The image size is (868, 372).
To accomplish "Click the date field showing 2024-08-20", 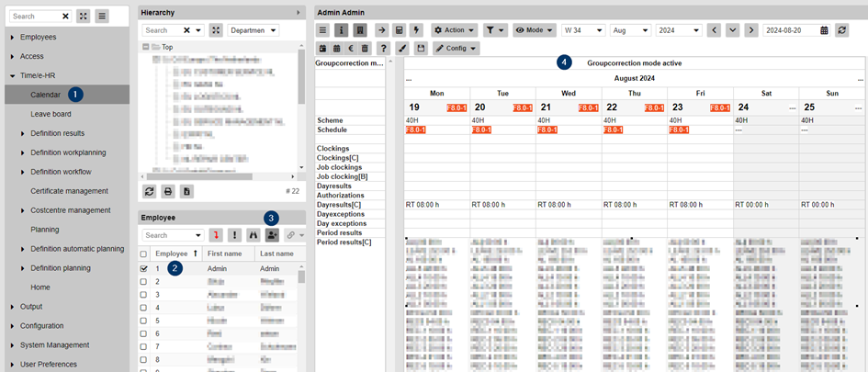I will (x=789, y=30).
